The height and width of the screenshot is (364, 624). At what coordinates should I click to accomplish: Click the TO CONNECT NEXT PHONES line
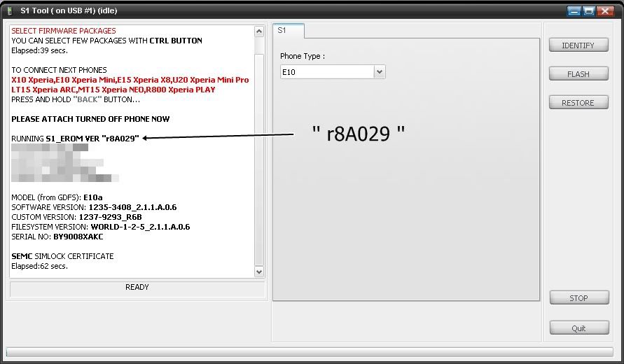[x=59, y=70]
